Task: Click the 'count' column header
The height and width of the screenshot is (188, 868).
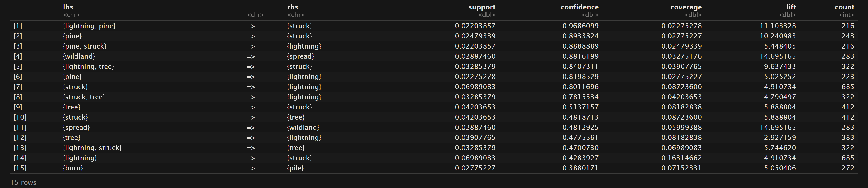Action: [844, 7]
